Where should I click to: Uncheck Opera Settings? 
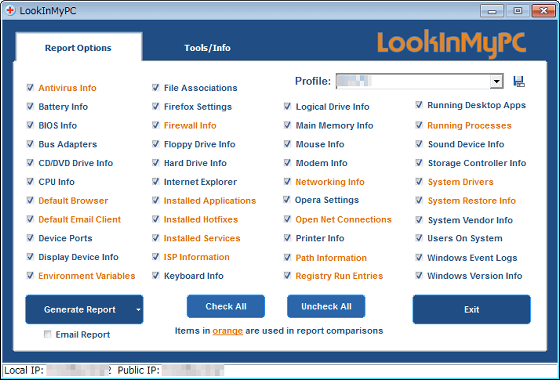tap(286, 200)
